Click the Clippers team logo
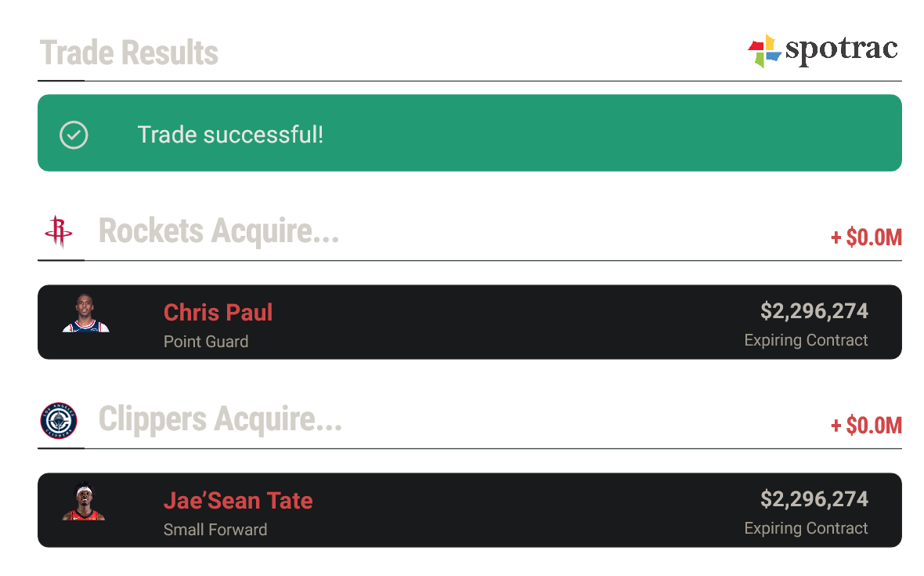This screenshot has width=924, height=576. (60, 420)
